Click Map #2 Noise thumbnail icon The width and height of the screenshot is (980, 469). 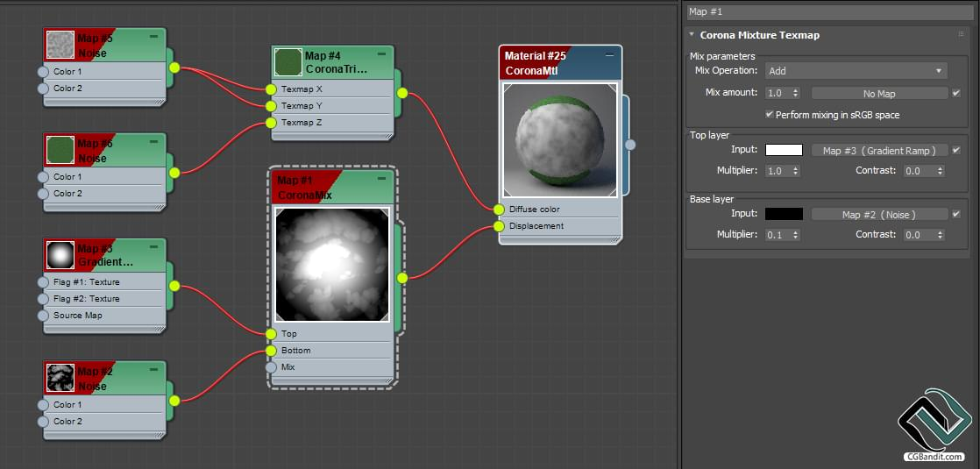pyautogui.click(x=60, y=378)
